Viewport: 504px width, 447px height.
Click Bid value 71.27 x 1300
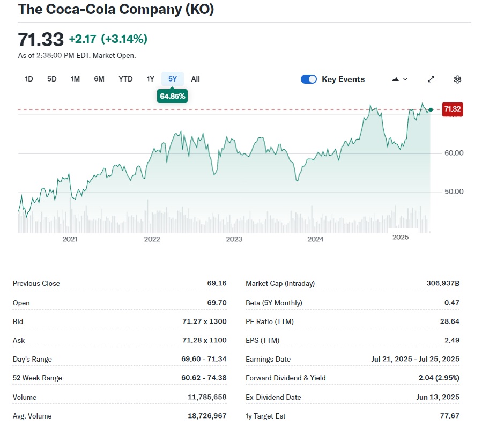point(204,321)
